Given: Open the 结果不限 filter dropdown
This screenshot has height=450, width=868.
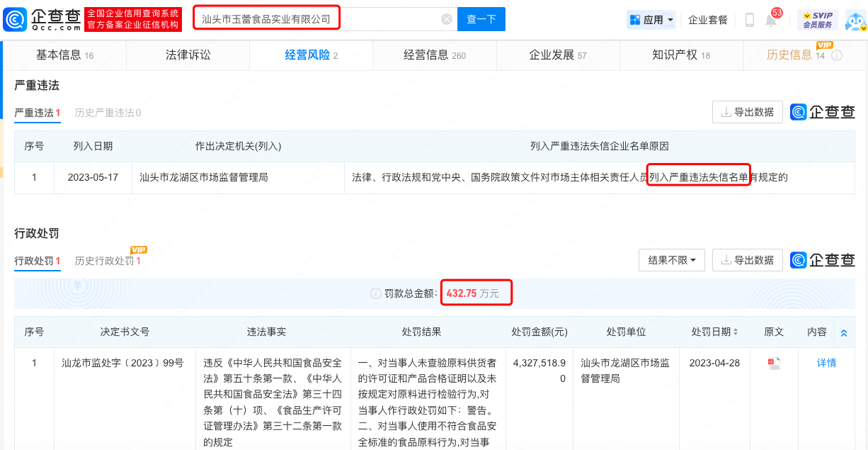Looking at the screenshot, I should pos(672,260).
